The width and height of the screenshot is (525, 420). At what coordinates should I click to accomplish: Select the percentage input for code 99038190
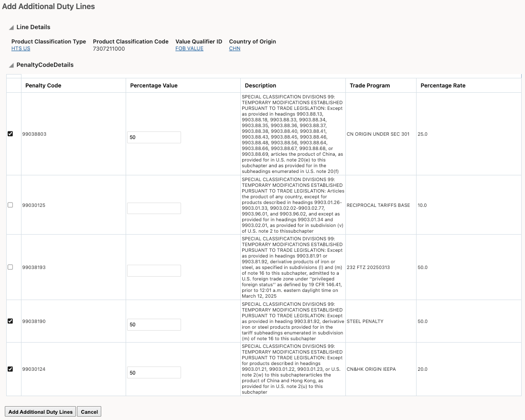coord(154,324)
